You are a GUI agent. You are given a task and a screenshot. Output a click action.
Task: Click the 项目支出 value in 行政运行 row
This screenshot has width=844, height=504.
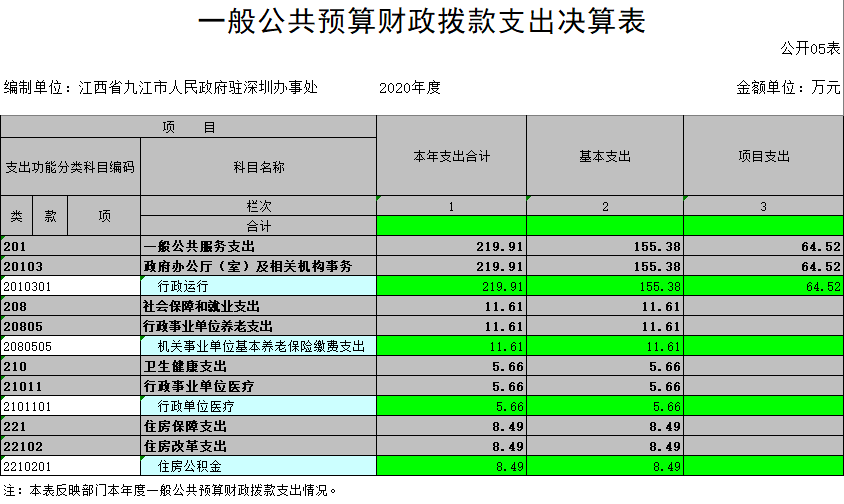(763, 286)
